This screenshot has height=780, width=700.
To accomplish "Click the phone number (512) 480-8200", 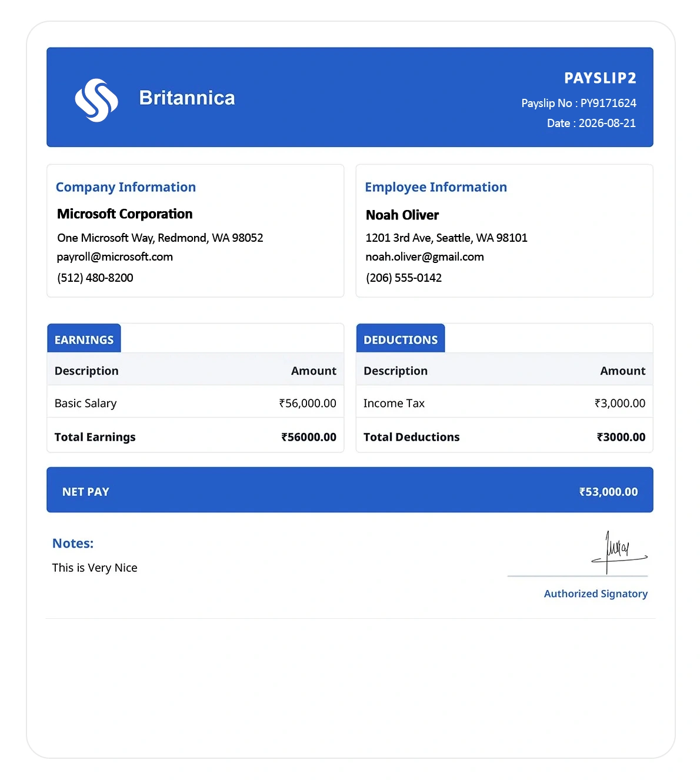I will pyautogui.click(x=95, y=278).
